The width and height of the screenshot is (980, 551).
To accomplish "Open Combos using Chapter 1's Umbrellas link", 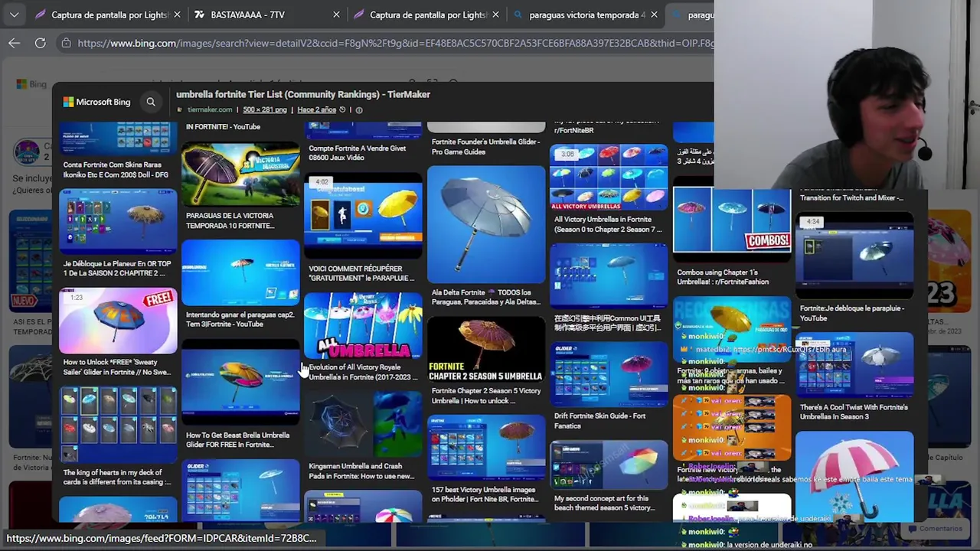I will click(723, 277).
